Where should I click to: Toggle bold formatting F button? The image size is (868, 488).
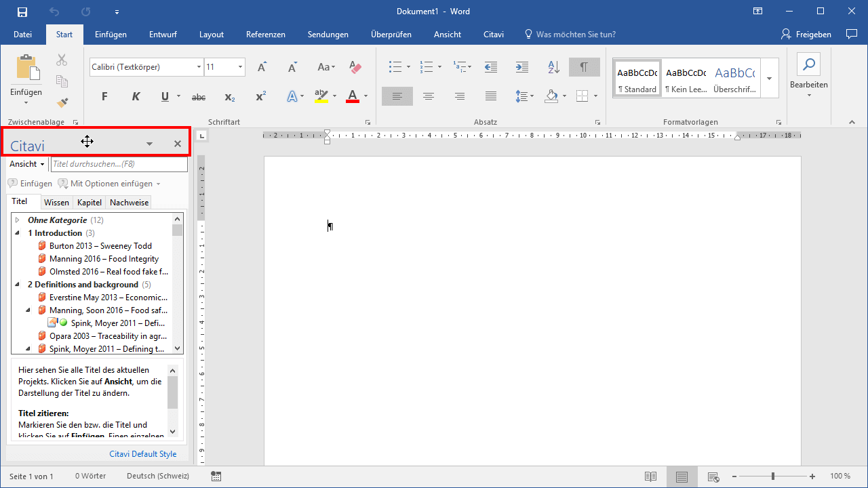tap(104, 97)
